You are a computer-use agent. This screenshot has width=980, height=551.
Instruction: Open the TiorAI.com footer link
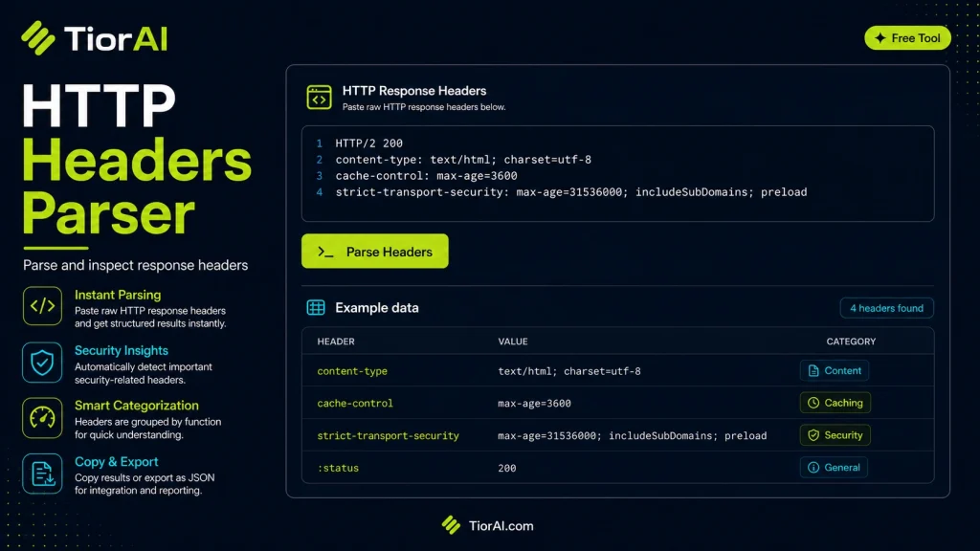pyautogui.click(x=501, y=526)
